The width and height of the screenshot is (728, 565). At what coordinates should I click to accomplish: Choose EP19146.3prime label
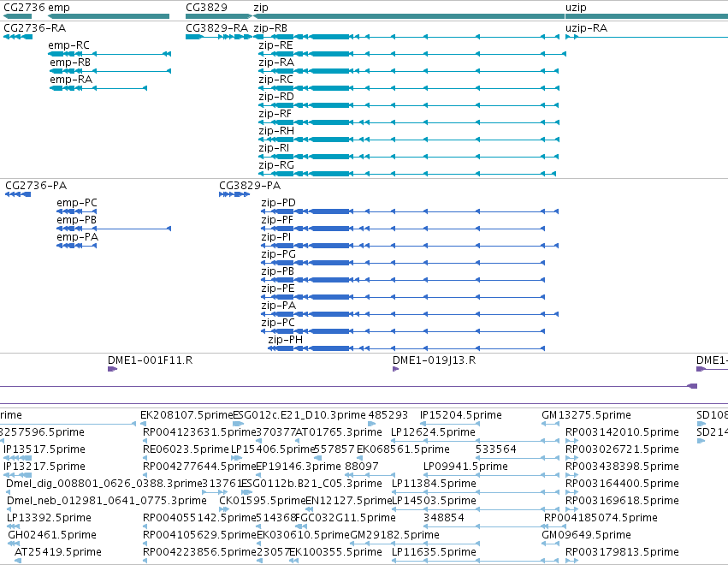299,467
